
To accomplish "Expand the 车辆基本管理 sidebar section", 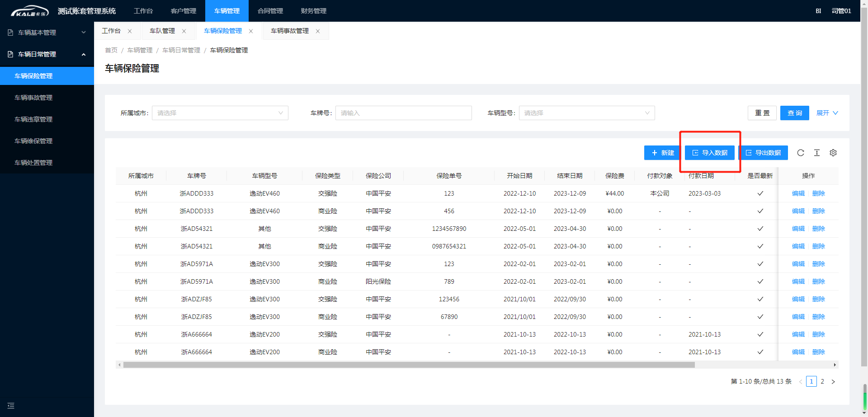I will tap(47, 33).
